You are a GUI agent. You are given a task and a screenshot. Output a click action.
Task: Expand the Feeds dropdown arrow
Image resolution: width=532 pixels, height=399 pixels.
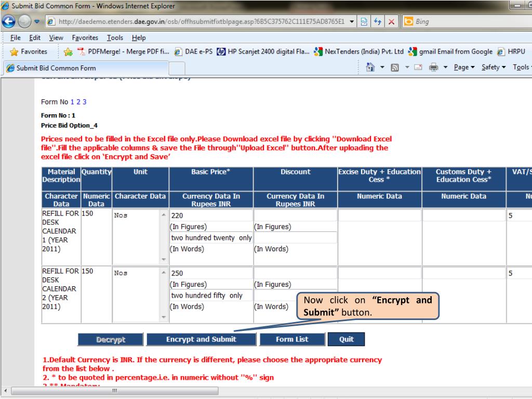click(407, 67)
